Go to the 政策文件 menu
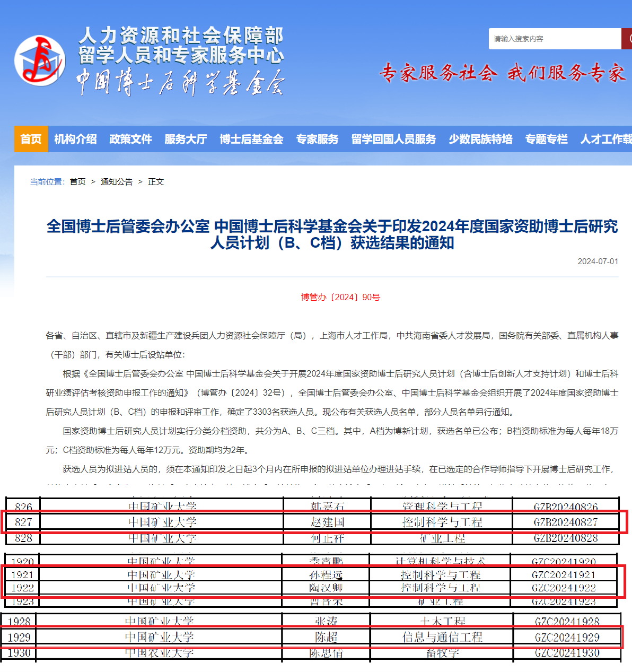The image size is (632, 672). coord(130,139)
